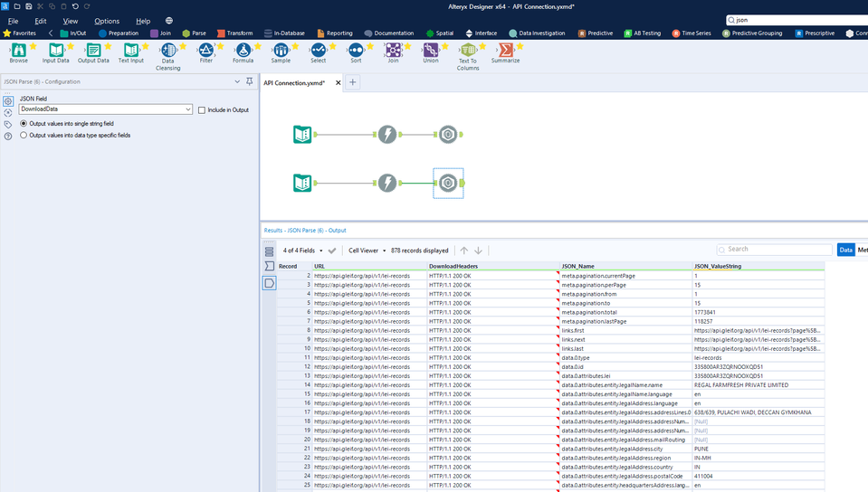This screenshot has width=868, height=492.
Task: Open the tool annotation tag in configuration sidebar
Action: (8, 125)
